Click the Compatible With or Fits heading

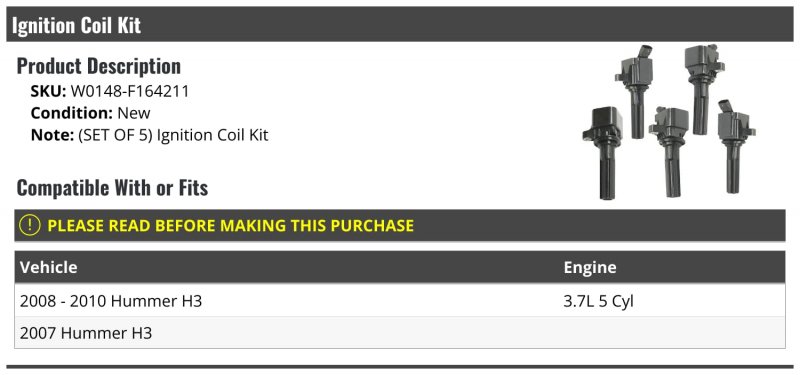[112, 187]
